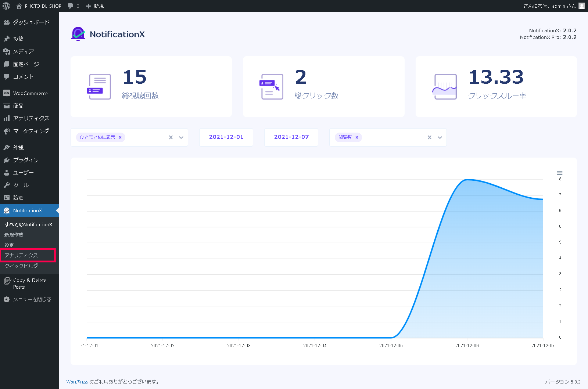Image resolution: width=588 pixels, height=389 pixels.
Task: Open start date field 2021-12-01
Action: pos(226,137)
